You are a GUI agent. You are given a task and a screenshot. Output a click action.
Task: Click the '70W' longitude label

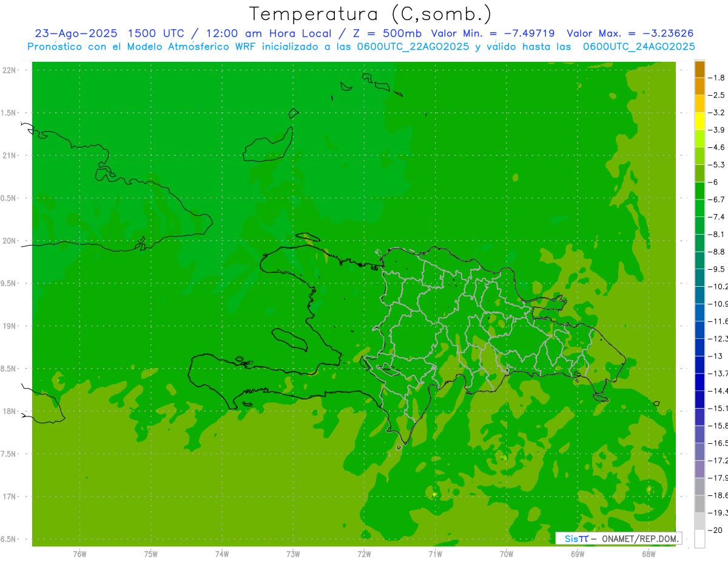506,554
